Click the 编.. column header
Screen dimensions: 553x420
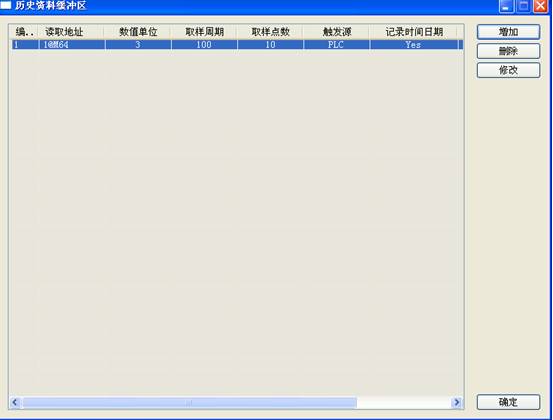[x=25, y=32]
